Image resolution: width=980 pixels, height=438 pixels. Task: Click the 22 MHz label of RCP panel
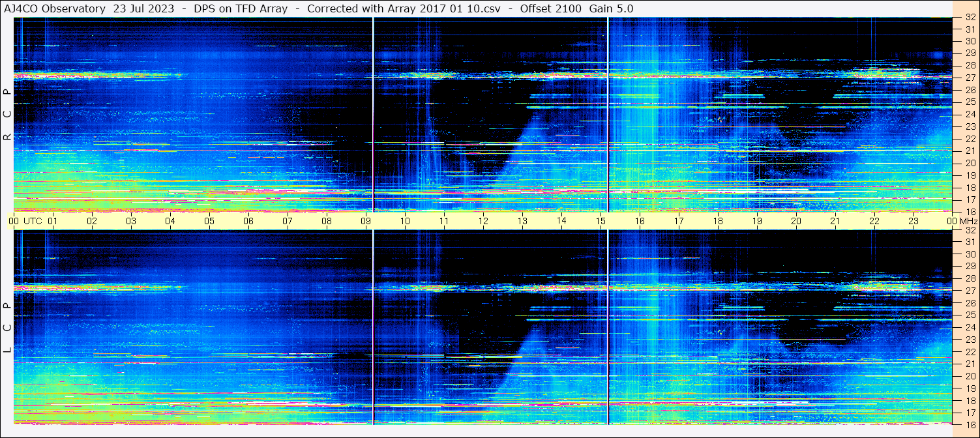(970, 138)
